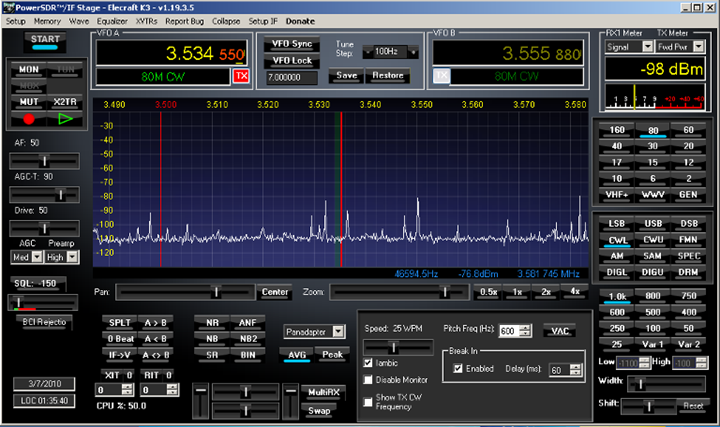The height and width of the screenshot is (427, 720).
Task: Toggle the MUT mute button
Action: [x=28, y=102]
